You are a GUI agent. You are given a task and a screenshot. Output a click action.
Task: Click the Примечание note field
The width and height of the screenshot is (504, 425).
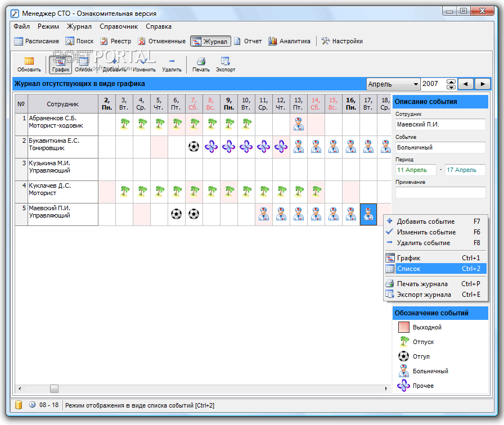click(x=440, y=192)
